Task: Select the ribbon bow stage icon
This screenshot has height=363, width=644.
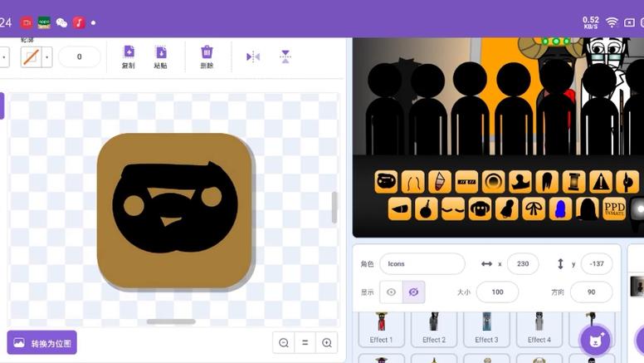Action: (x=534, y=208)
